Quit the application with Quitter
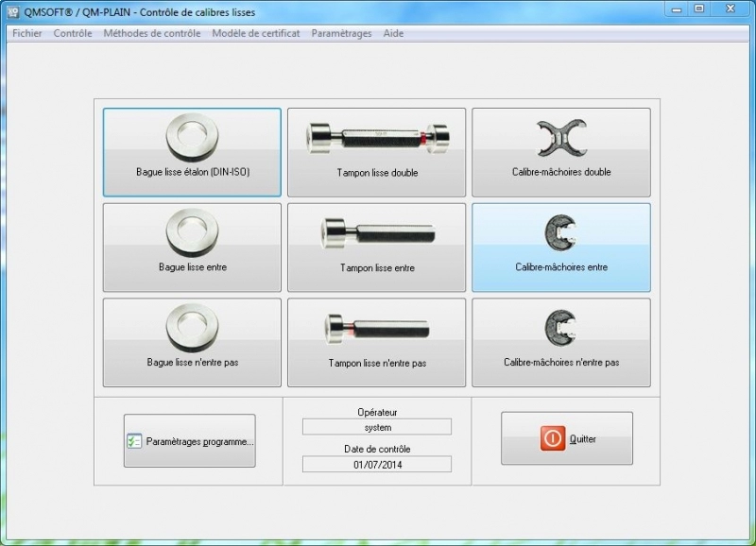 (567, 438)
